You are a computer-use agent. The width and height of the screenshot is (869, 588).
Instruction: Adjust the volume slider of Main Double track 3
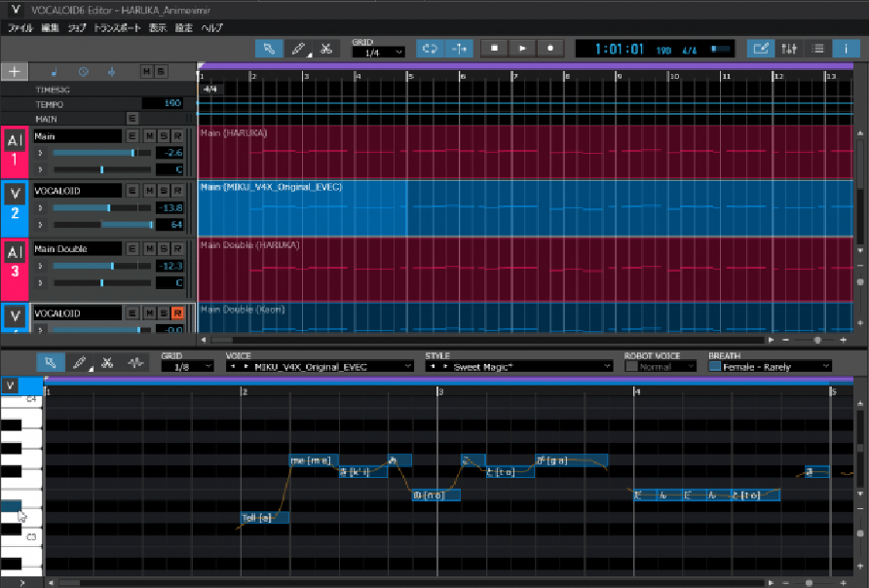point(102,266)
